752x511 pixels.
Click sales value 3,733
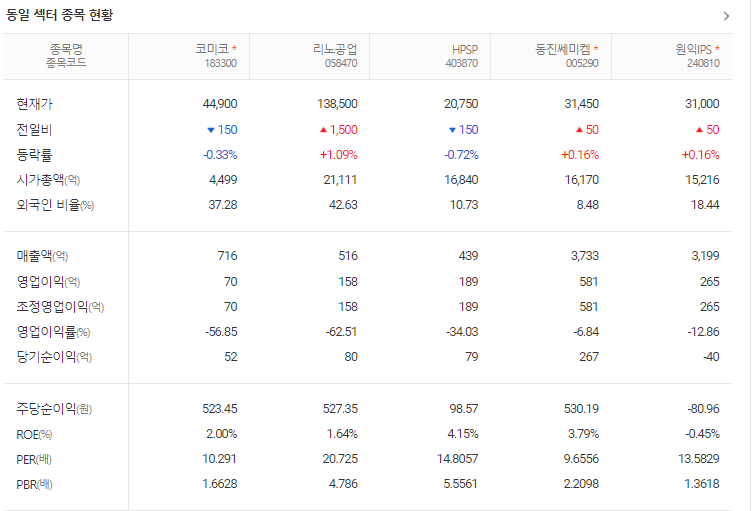coord(585,256)
